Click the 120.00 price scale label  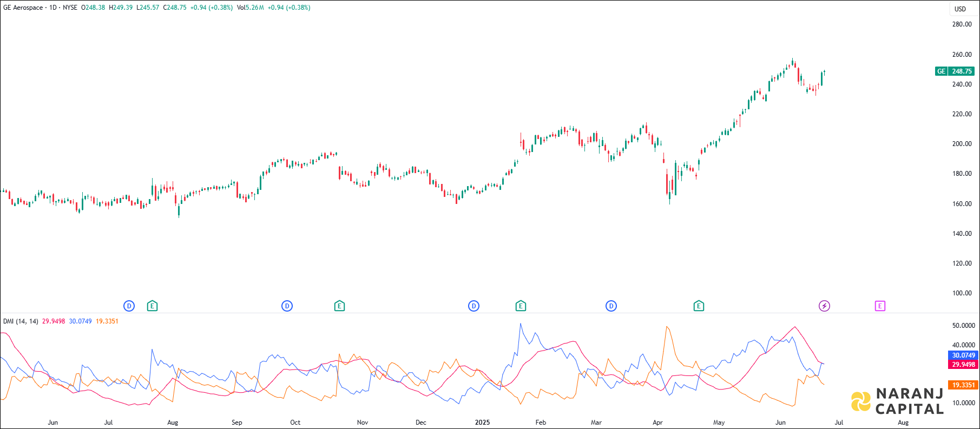click(x=962, y=263)
